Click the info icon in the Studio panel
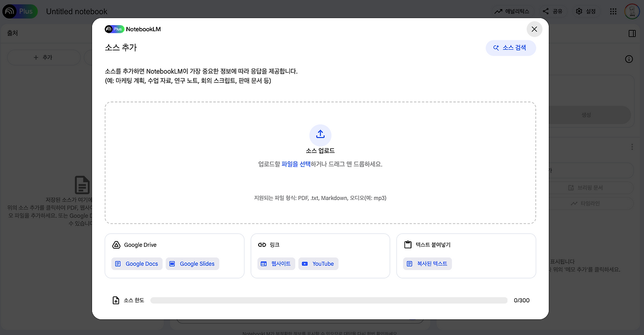644x335 pixels. [x=629, y=59]
